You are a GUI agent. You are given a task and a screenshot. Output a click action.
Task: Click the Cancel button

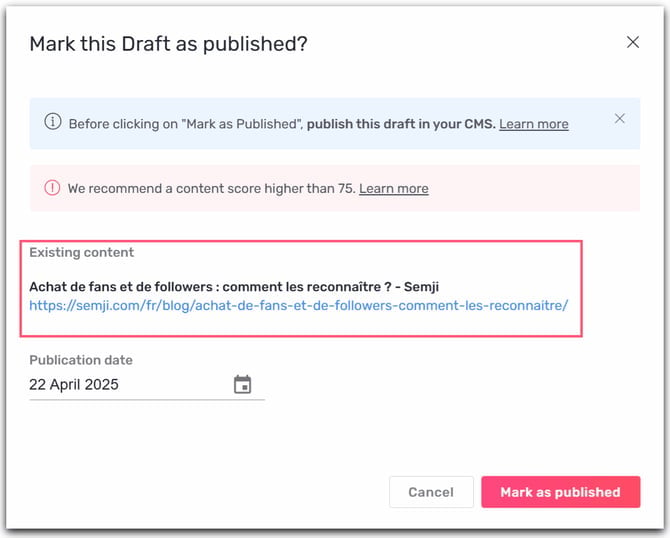coord(431,492)
